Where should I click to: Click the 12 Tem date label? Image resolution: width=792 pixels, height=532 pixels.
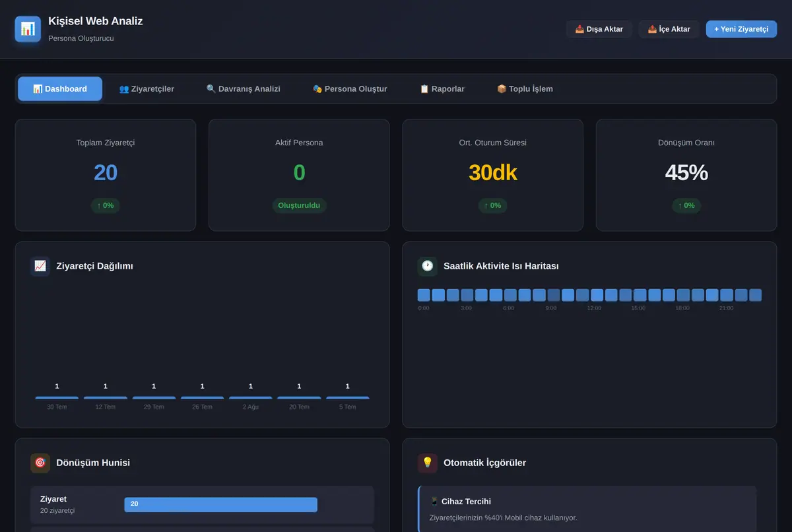(x=105, y=407)
